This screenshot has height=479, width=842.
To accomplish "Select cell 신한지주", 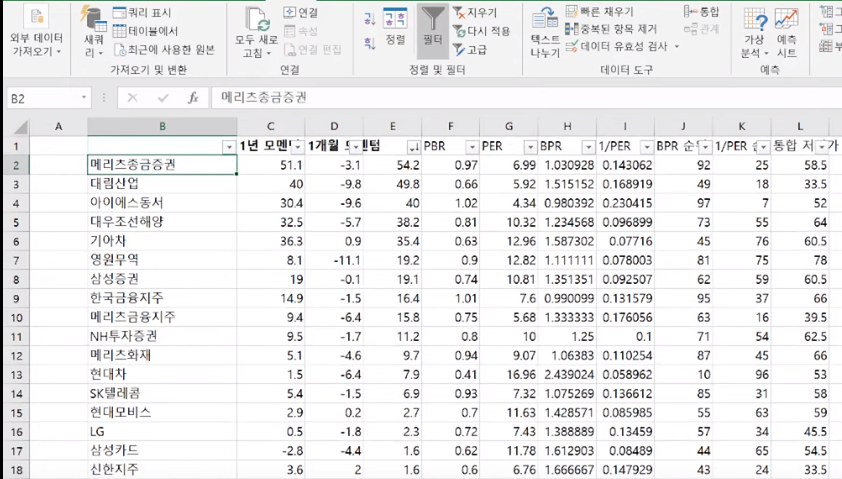I will click(162, 470).
